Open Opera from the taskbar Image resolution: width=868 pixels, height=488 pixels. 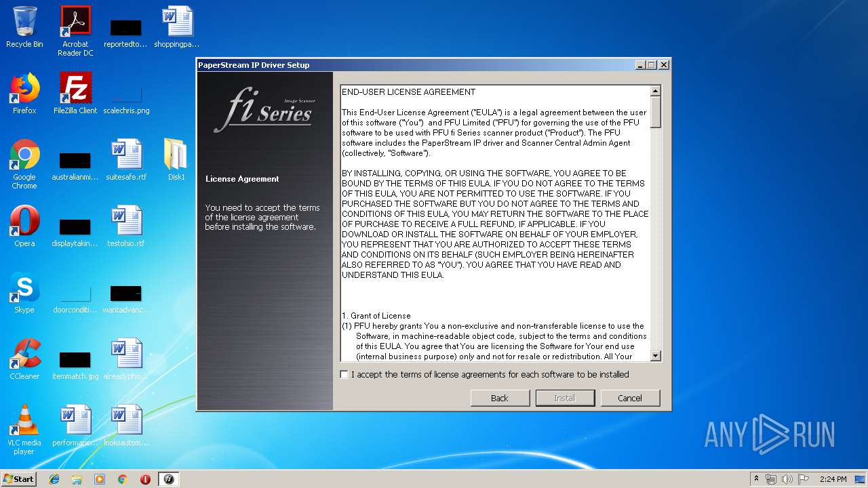point(145,479)
